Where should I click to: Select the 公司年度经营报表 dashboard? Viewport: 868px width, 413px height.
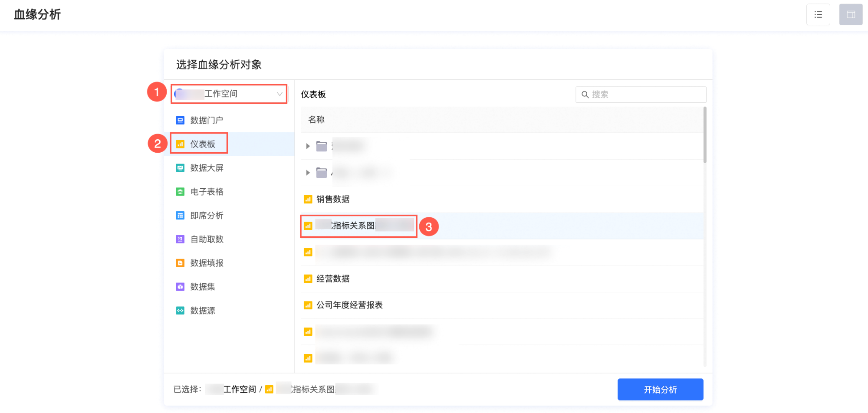(349, 305)
